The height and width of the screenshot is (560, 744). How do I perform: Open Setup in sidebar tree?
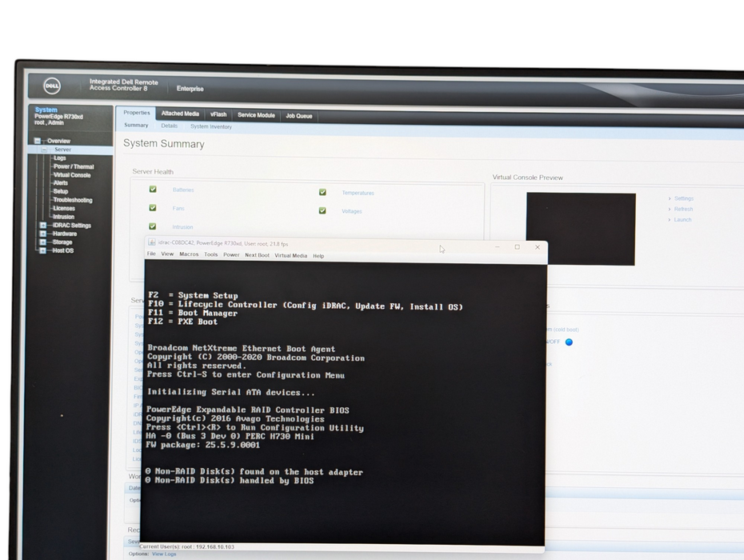(x=61, y=192)
